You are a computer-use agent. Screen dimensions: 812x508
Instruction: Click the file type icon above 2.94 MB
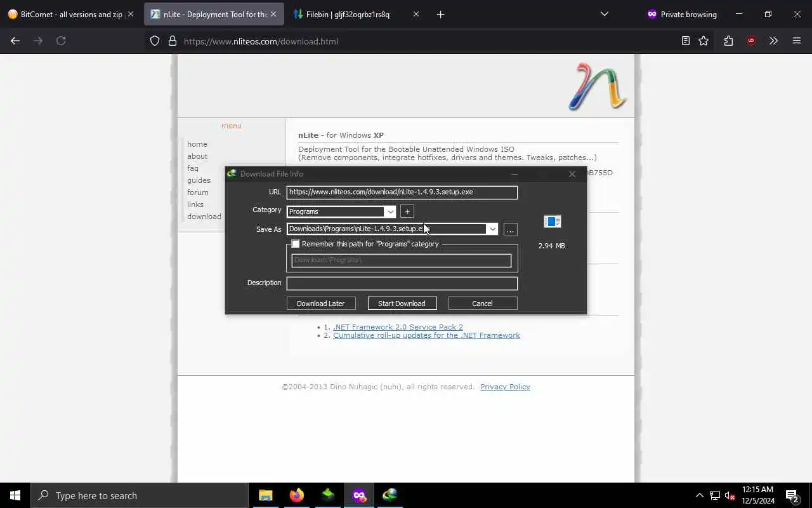[x=553, y=221]
